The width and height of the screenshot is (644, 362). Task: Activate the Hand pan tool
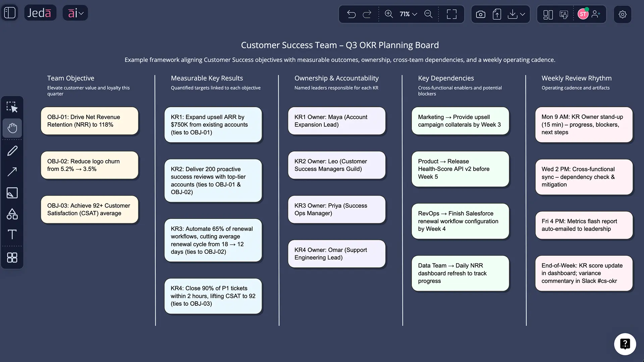pos(12,128)
